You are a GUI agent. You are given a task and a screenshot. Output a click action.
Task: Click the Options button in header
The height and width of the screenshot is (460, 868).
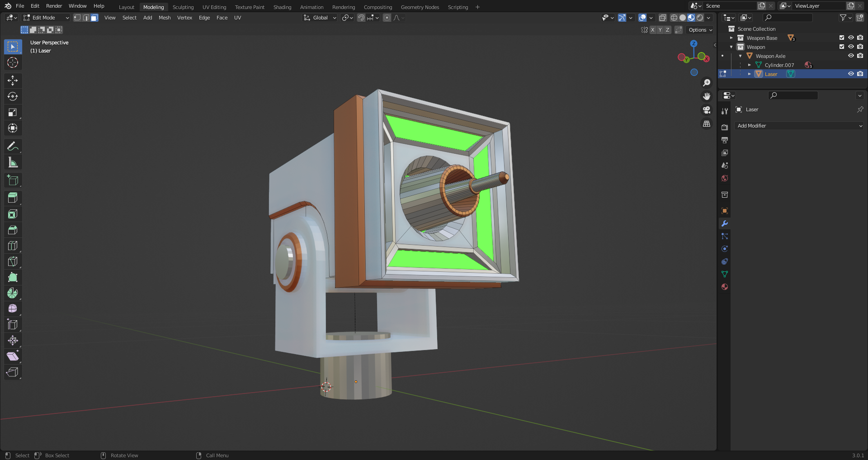700,30
